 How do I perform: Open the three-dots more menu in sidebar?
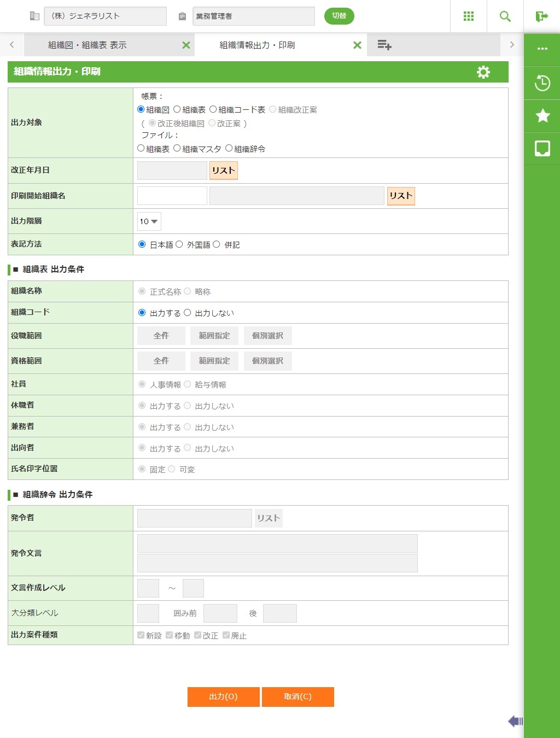coord(542,49)
